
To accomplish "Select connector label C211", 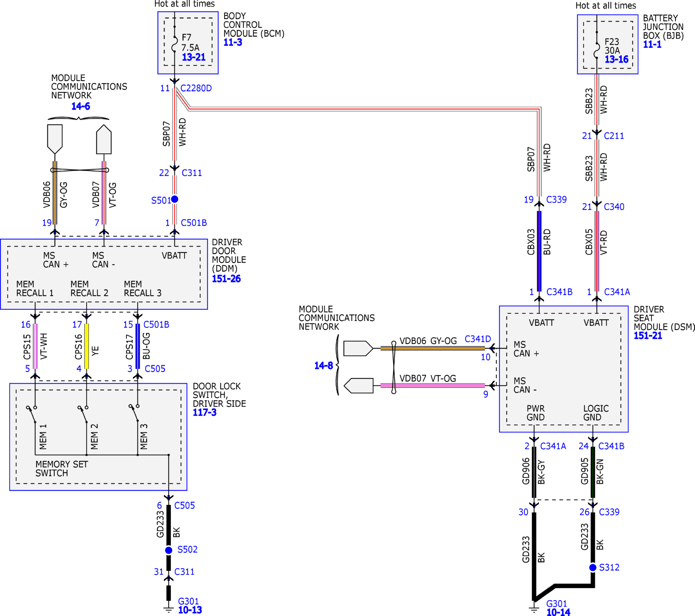I will (x=614, y=136).
